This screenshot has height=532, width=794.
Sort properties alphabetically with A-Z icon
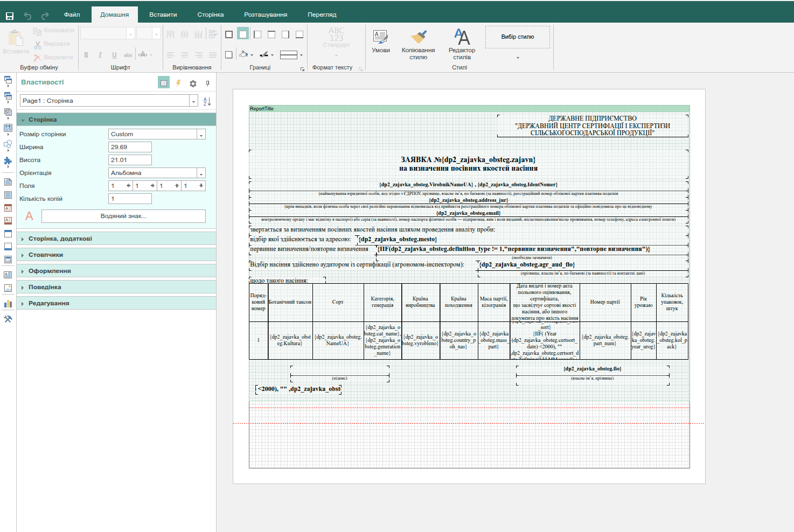point(207,101)
